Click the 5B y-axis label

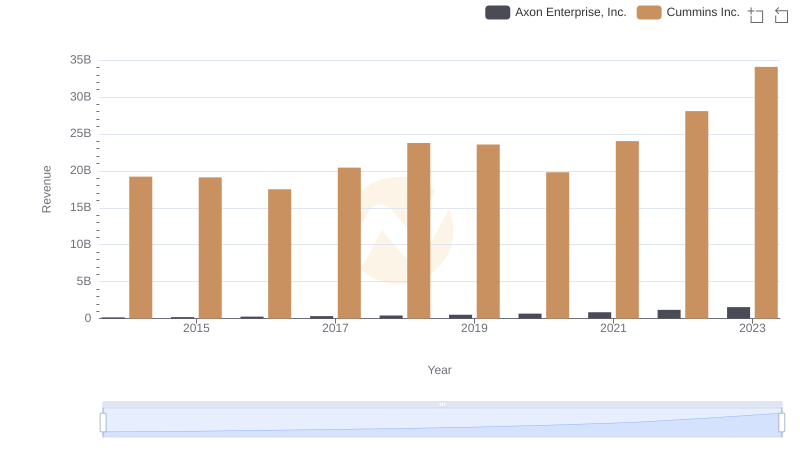click(84, 281)
